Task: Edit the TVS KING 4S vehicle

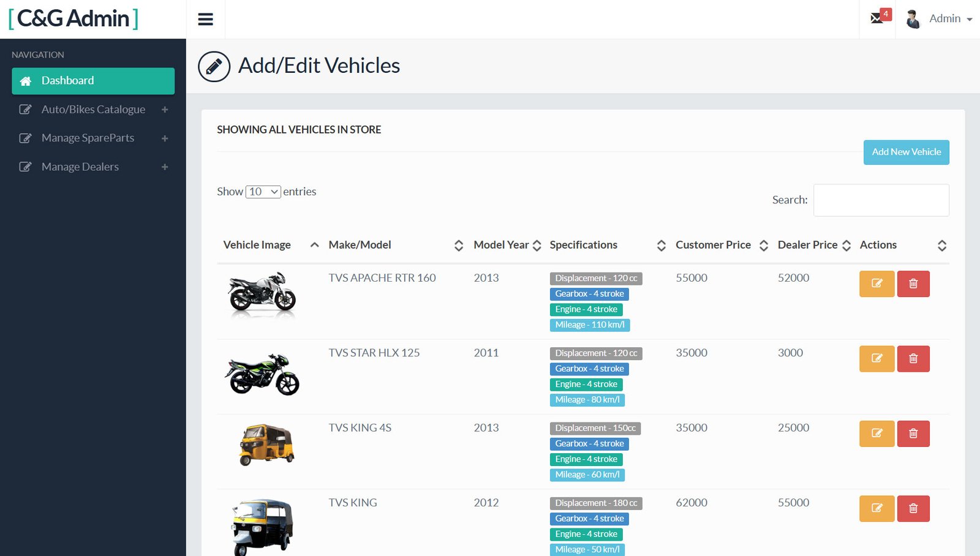Action: tap(876, 434)
